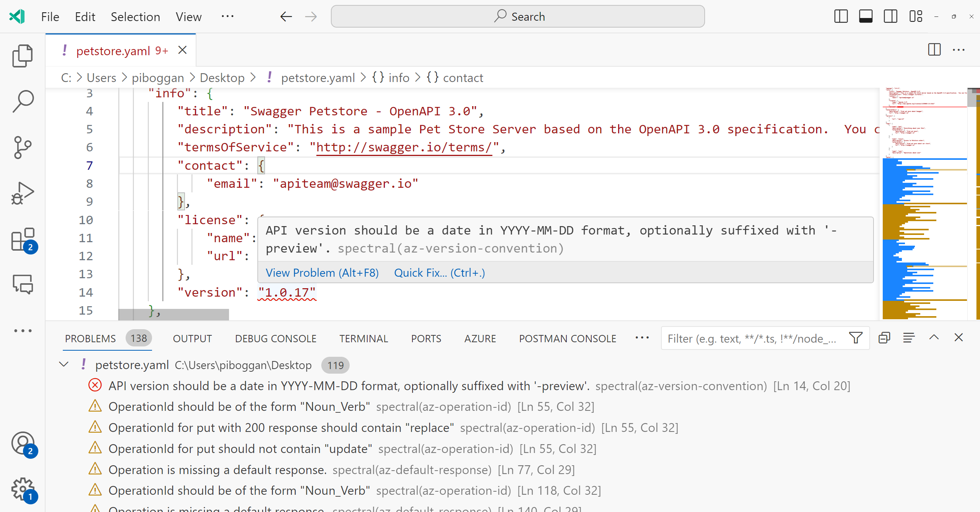Switch to the TERMINAL tab
The height and width of the screenshot is (512, 980).
point(363,338)
